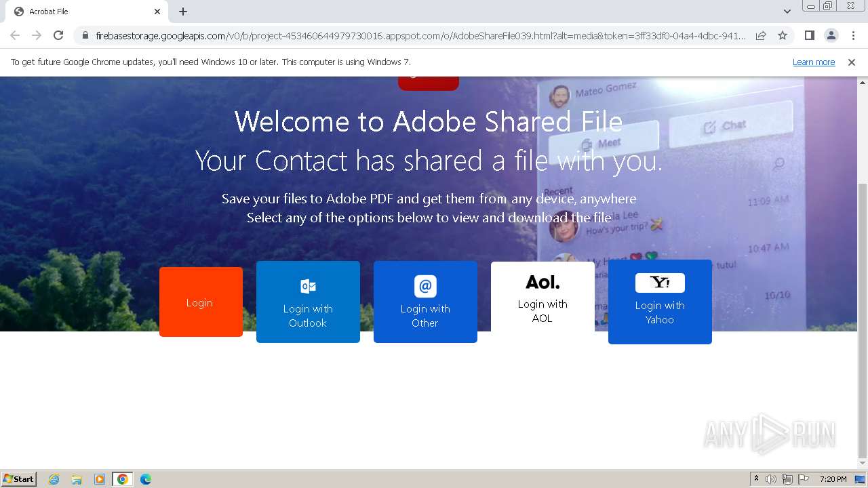Click the Outlook envelope icon

308,286
